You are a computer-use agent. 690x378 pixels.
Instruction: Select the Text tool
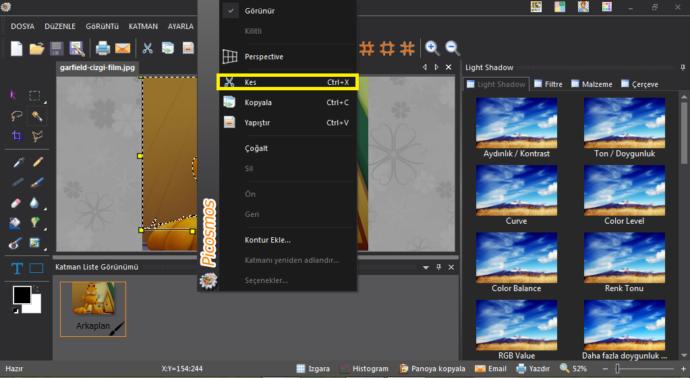17,268
